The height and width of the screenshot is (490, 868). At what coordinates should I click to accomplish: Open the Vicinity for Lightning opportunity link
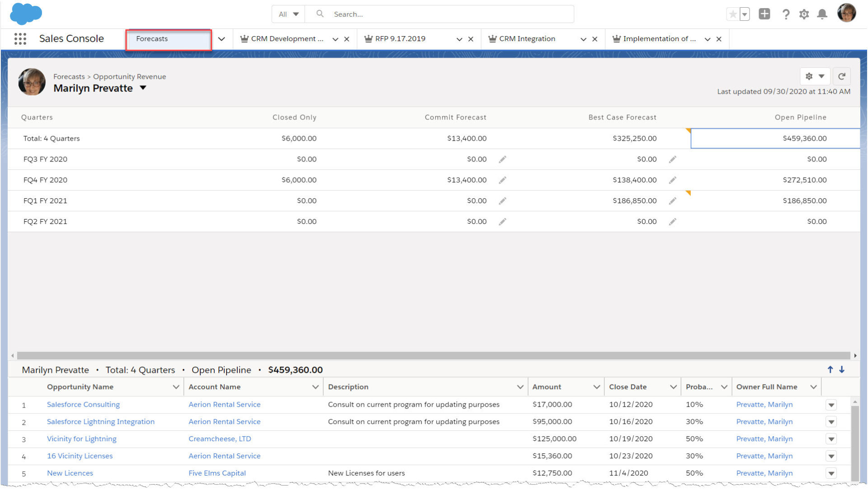click(81, 439)
